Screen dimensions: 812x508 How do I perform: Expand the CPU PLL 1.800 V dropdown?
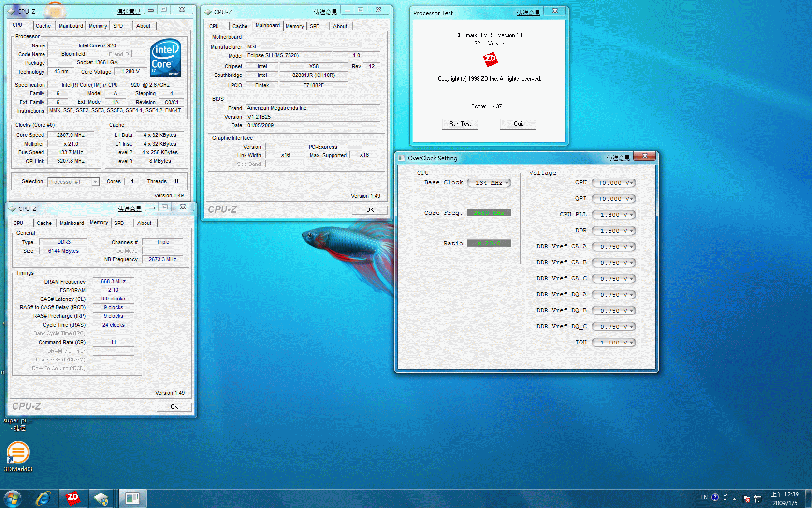pyautogui.click(x=613, y=215)
